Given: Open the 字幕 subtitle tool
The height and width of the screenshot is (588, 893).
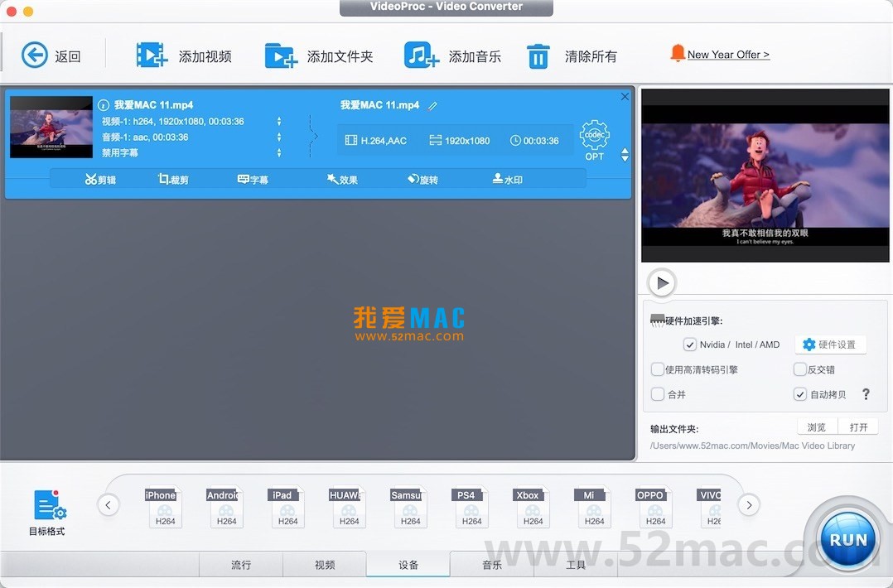Looking at the screenshot, I should pos(253,180).
